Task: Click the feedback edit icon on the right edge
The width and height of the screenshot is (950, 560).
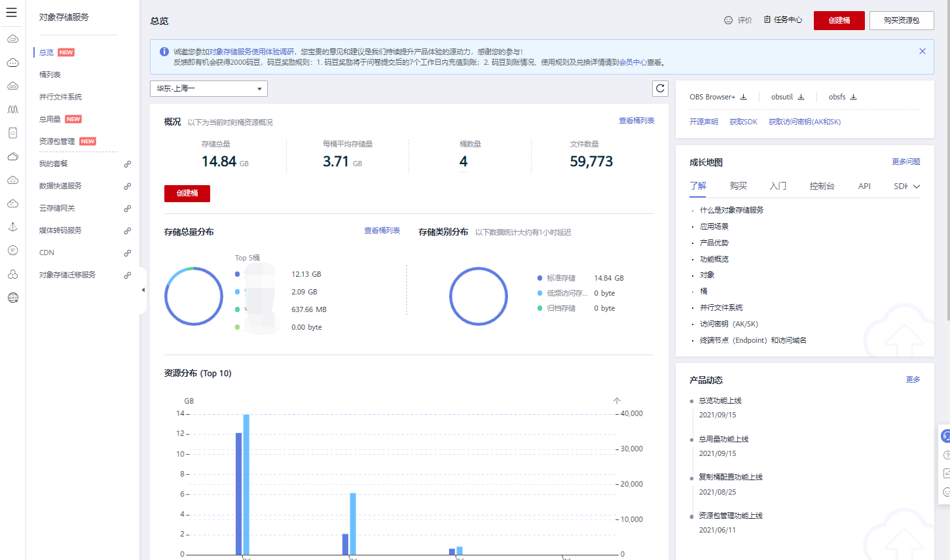Action: point(946,473)
